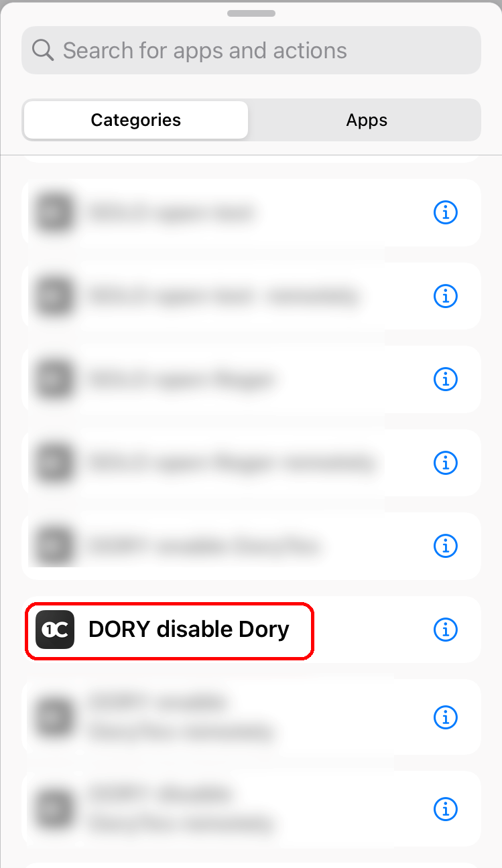
Task: Open info icon of the second blurred action from top
Action: pyautogui.click(x=445, y=295)
